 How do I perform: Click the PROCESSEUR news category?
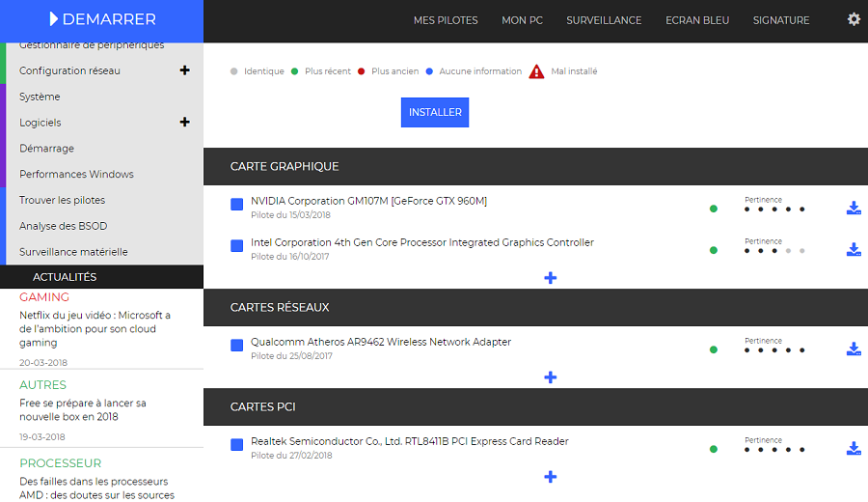pos(61,463)
